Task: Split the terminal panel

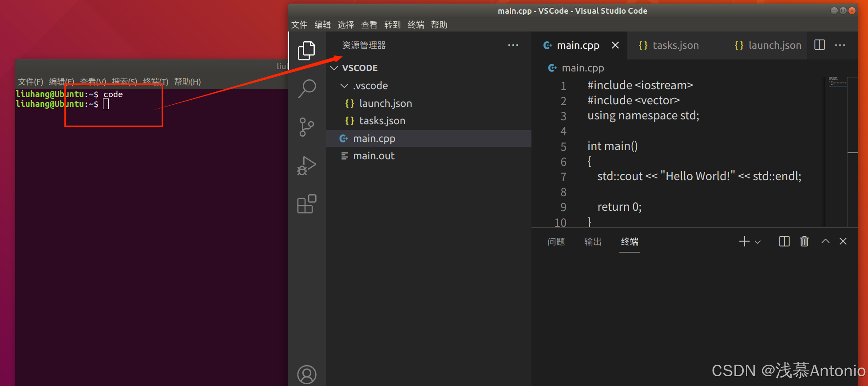Action: pyautogui.click(x=785, y=241)
